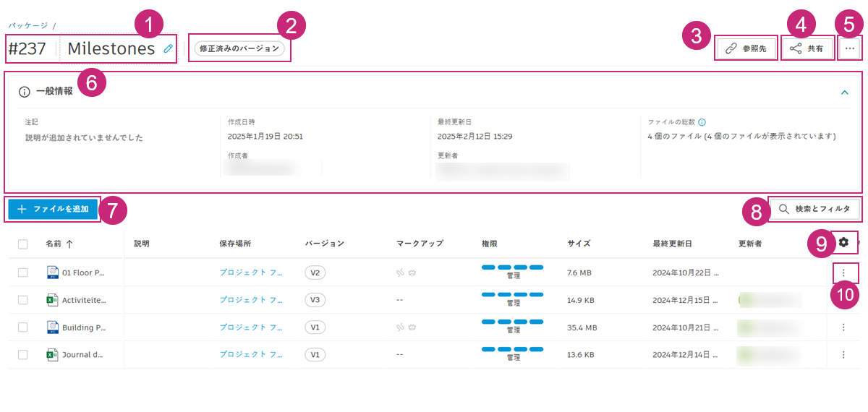Click the 保存場所 column header
The width and height of the screenshot is (868, 412).
point(237,244)
